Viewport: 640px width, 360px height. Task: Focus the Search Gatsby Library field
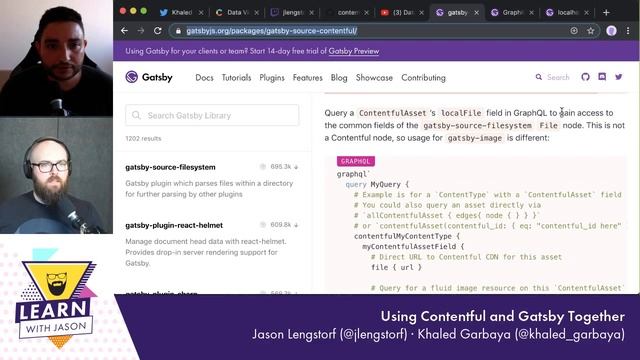[212, 116]
